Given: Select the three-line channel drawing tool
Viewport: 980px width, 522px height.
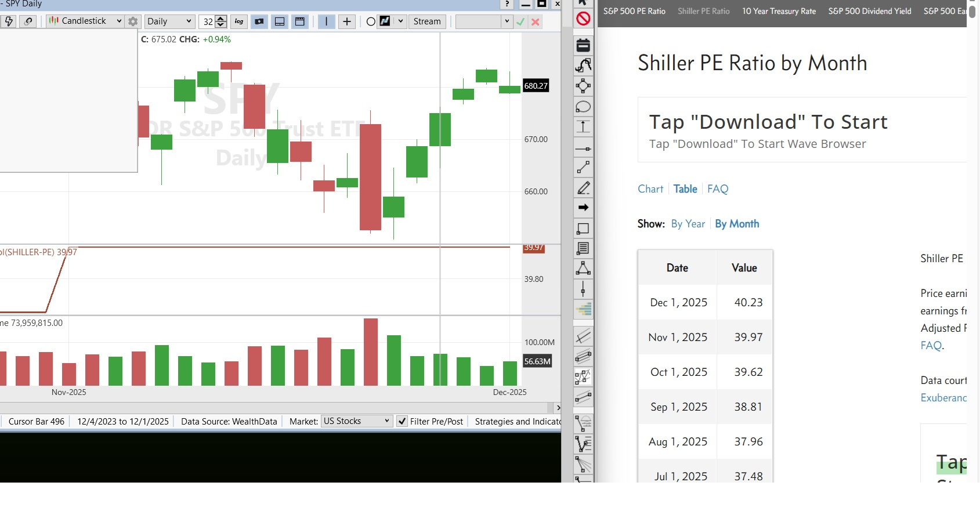Looking at the screenshot, I should (583, 356).
